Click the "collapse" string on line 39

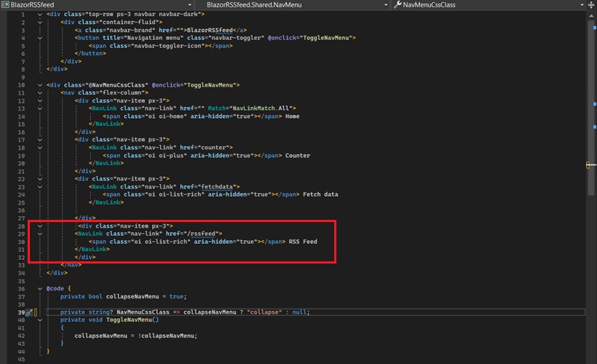pos(264,312)
